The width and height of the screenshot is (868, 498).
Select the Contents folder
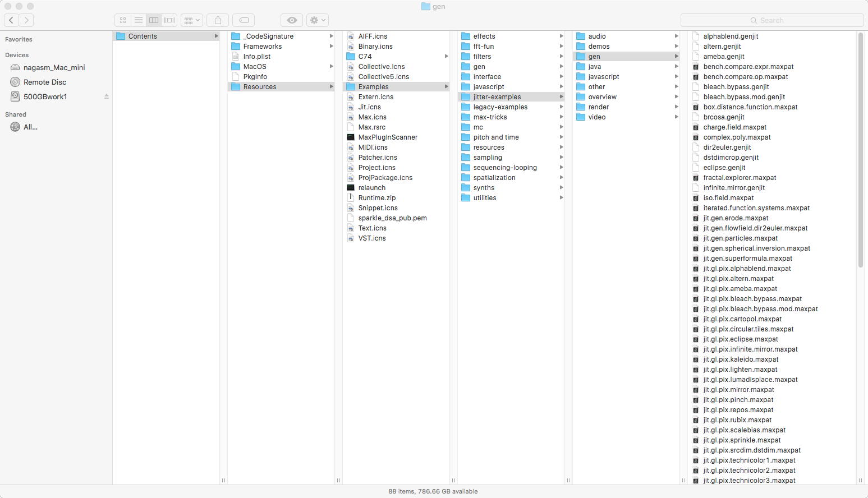(x=166, y=36)
